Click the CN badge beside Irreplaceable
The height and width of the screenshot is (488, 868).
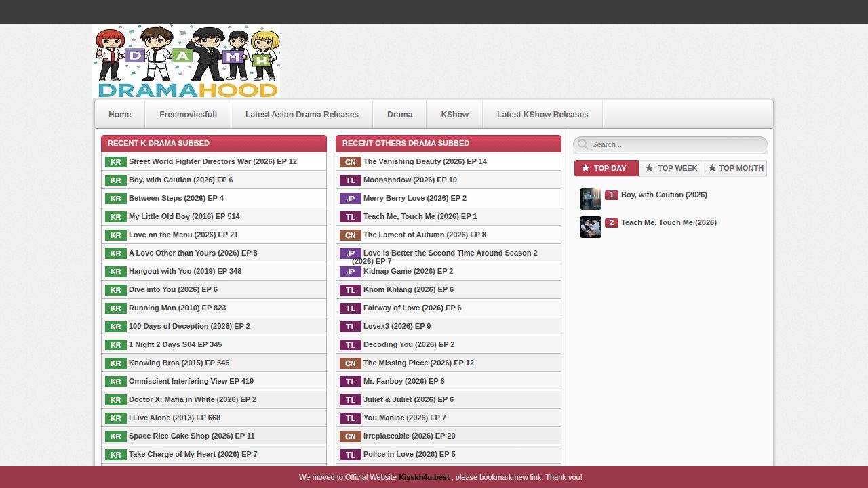pyautogui.click(x=351, y=436)
